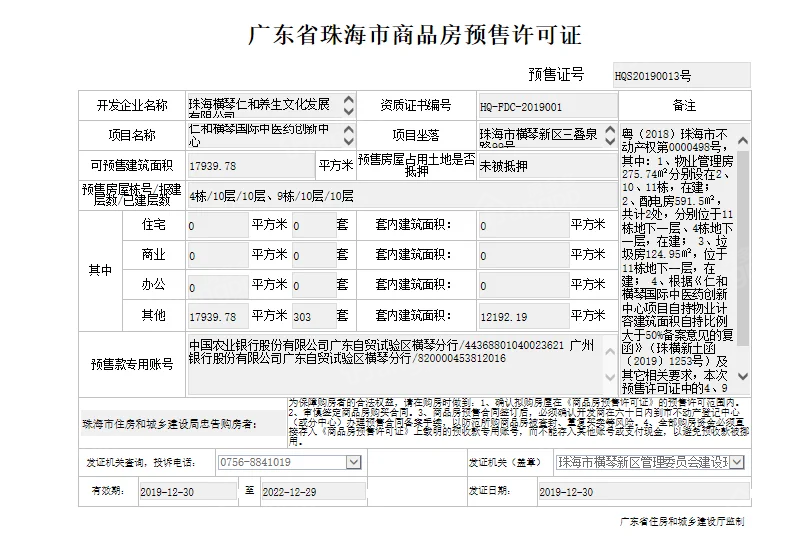Click the buyer advisory notice paragraph
808x538 pixels.
[x=518, y=422]
